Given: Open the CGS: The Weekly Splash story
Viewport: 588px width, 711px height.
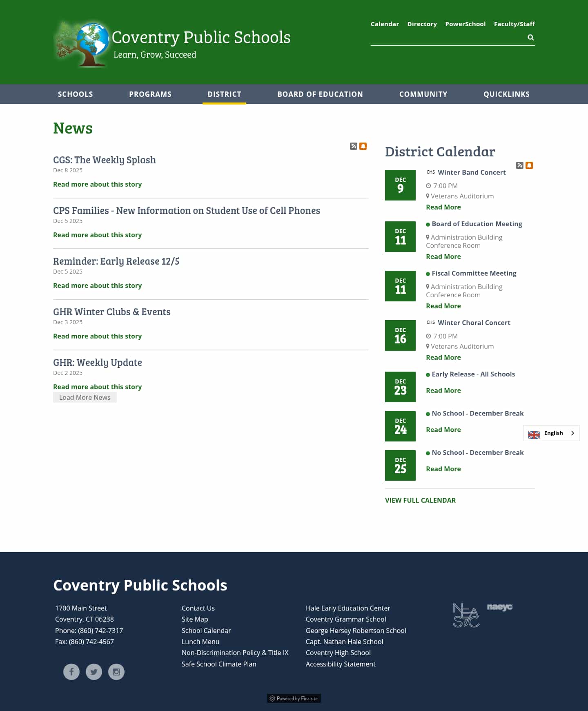Looking at the screenshot, I should [105, 160].
